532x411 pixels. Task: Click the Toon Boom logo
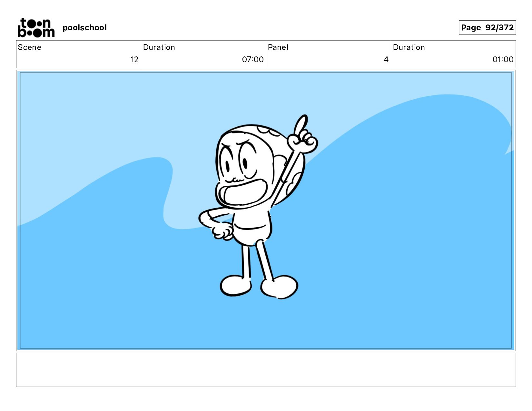tap(36, 28)
